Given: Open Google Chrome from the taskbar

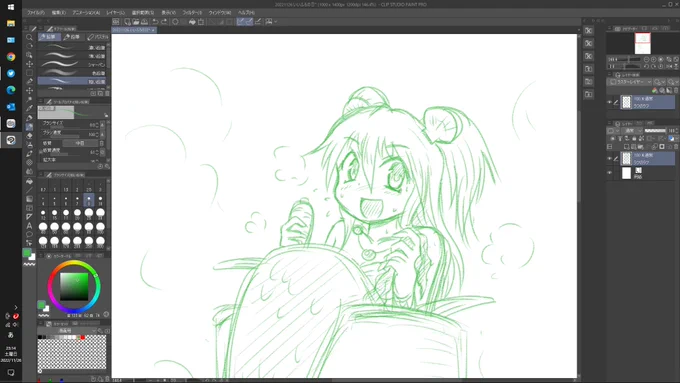Looking at the screenshot, I should coord(11,56).
